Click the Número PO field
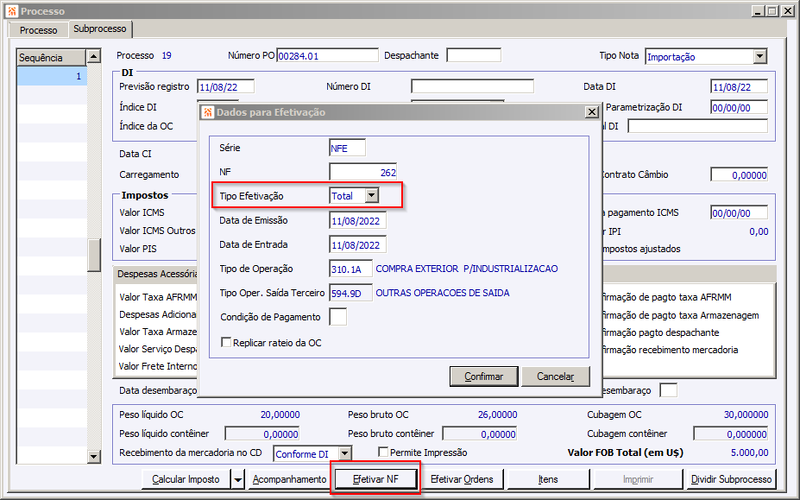800x500 pixels. pos(328,56)
